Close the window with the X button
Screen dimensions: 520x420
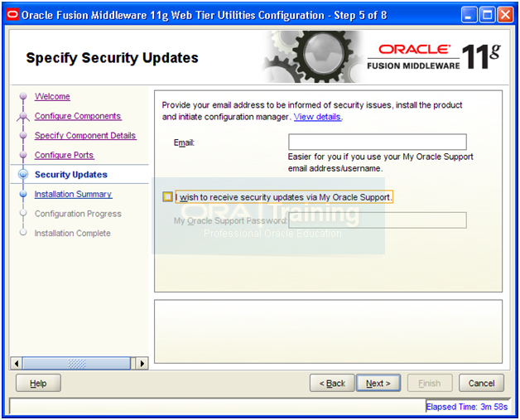point(505,15)
